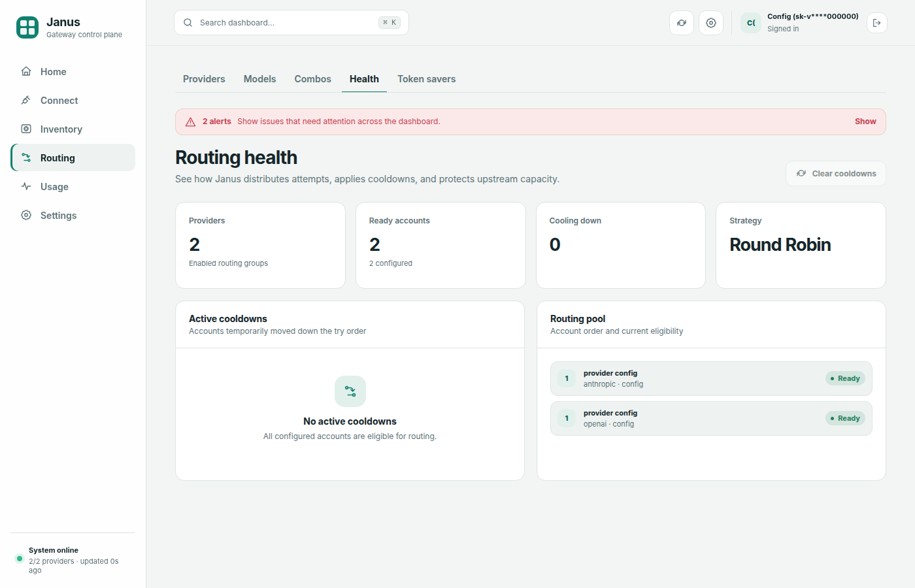Viewport: 915px width, 588px height.
Task: Click the System online green status dot
Action: 20,559
